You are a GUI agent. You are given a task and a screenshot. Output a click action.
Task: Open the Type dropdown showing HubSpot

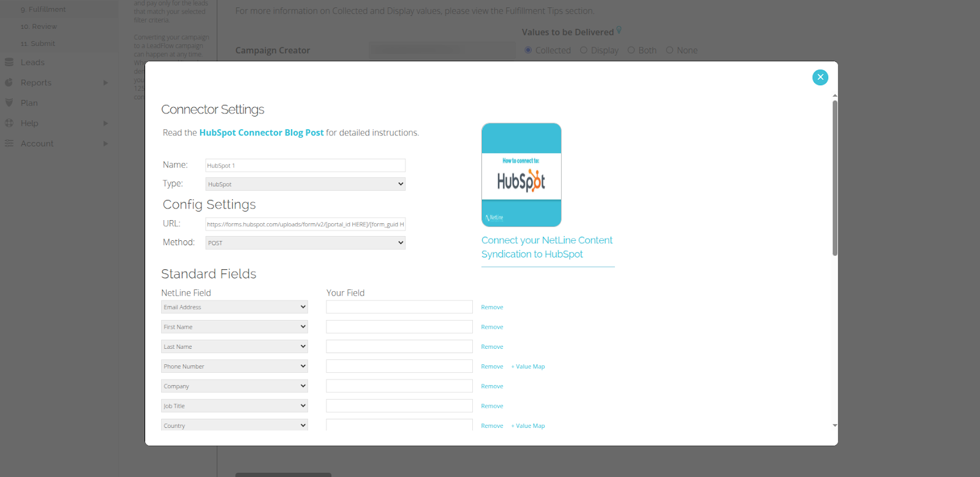305,184
